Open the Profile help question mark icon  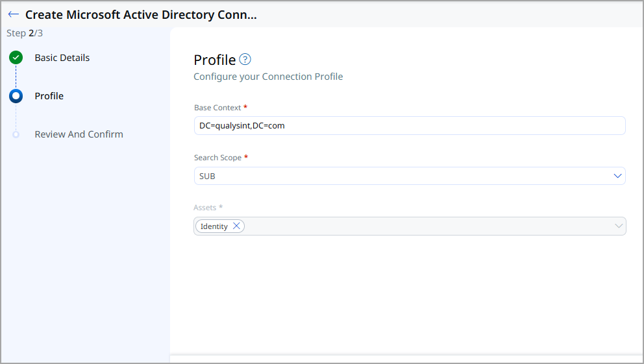point(245,60)
